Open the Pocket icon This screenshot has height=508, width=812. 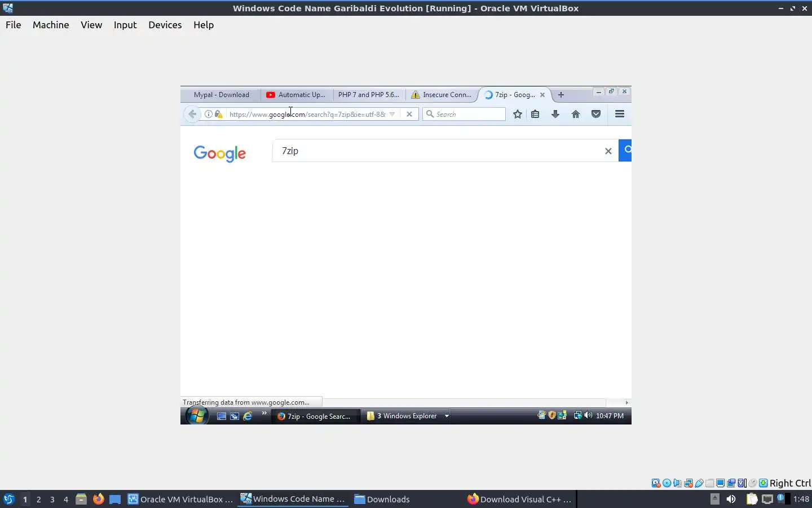(x=596, y=114)
